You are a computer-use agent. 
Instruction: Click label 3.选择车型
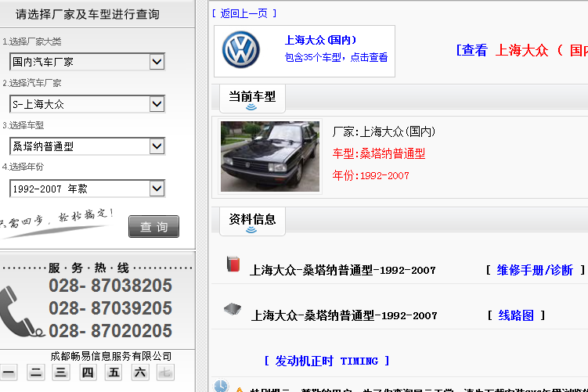tap(23, 125)
